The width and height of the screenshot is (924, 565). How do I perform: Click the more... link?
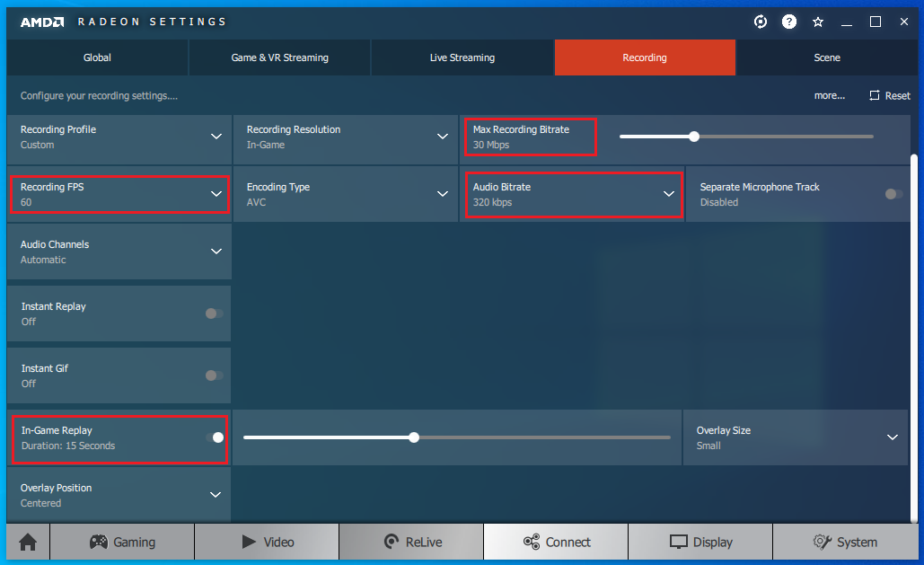pos(829,95)
